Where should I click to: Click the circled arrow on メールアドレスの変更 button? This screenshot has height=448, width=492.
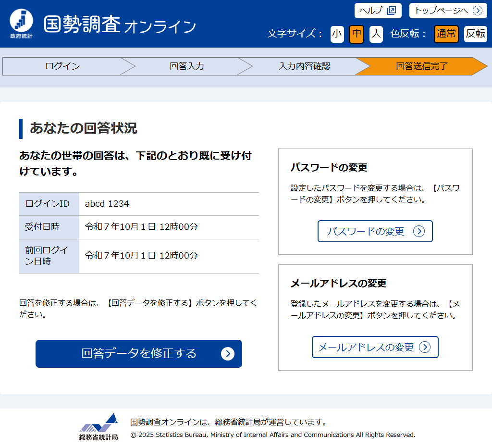(x=425, y=347)
